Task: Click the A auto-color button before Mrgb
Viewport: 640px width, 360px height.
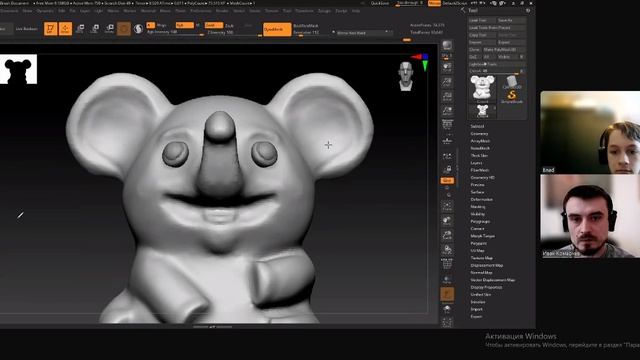Action: tap(151, 25)
